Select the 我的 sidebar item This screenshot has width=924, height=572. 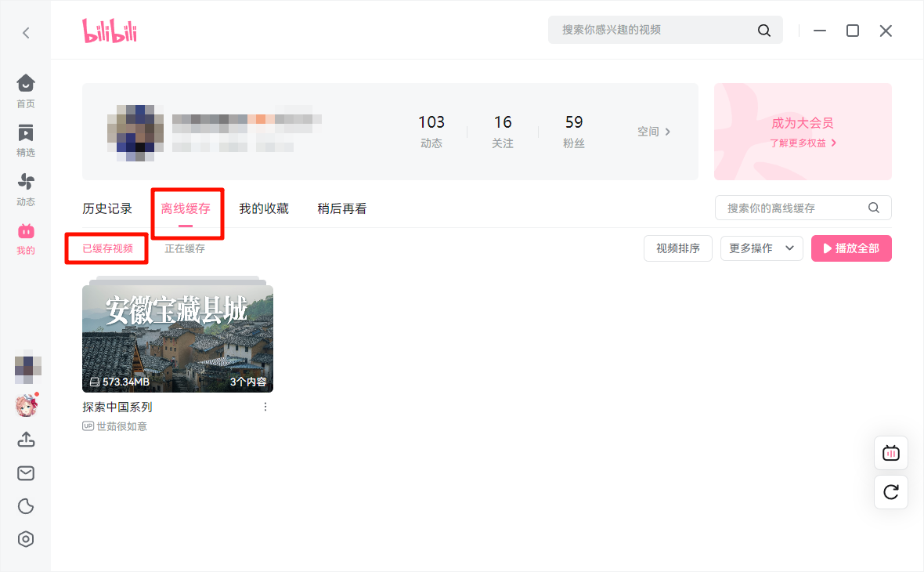point(25,239)
